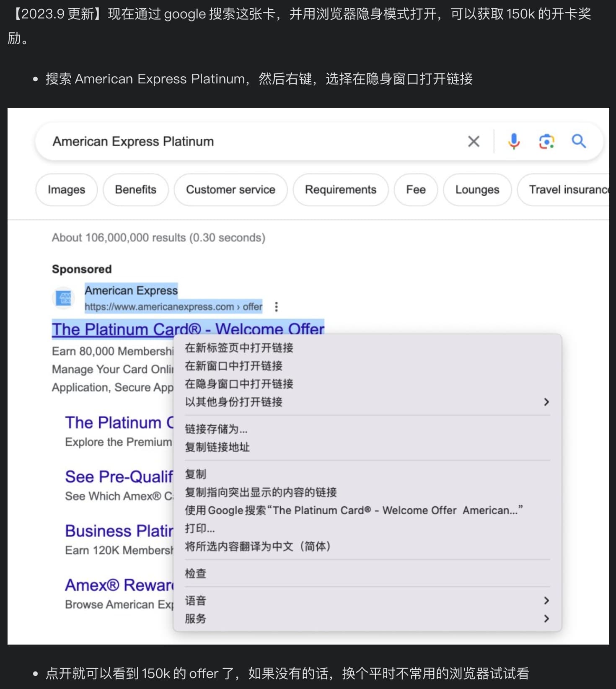Image resolution: width=616 pixels, height=689 pixels.
Task: Choose 服务 from context menu
Action: click(x=367, y=619)
